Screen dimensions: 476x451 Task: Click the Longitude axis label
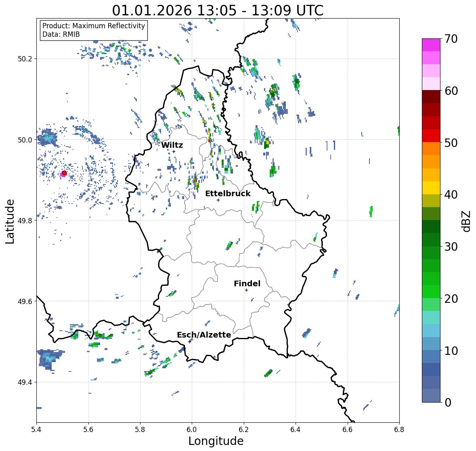click(216, 441)
